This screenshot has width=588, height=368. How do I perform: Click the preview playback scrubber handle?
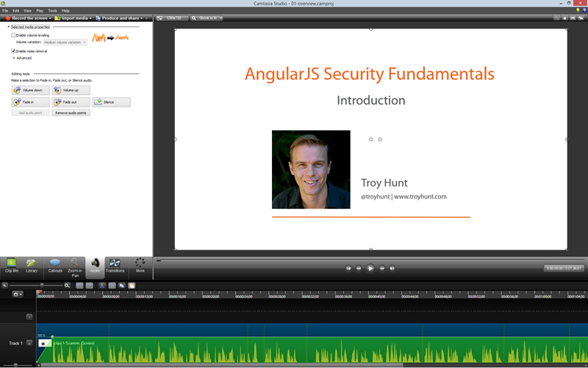(x=159, y=260)
